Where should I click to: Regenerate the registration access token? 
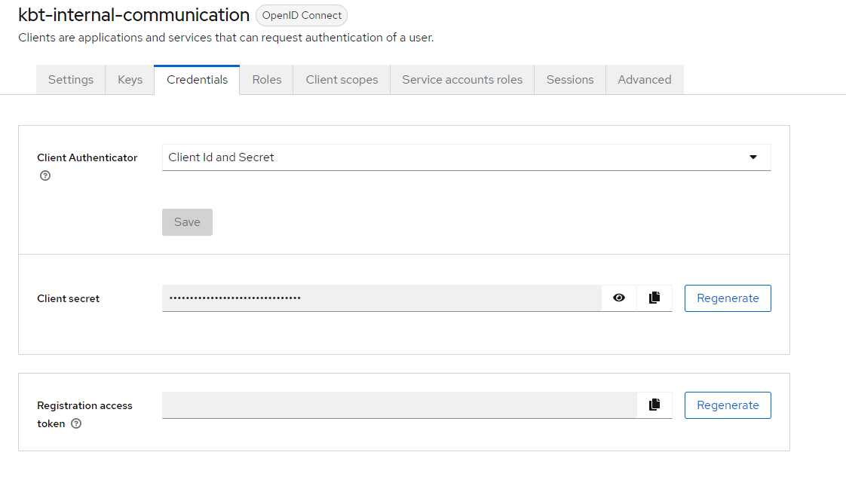pos(728,405)
